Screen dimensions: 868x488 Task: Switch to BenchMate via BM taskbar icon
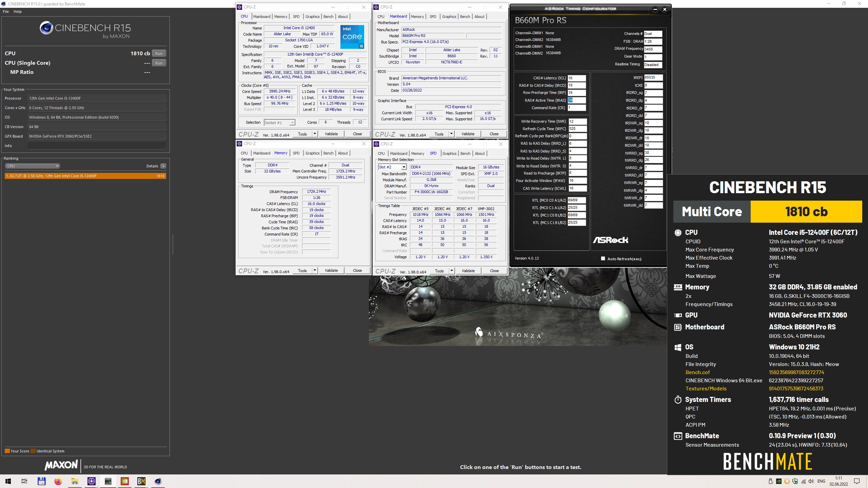click(x=141, y=481)
